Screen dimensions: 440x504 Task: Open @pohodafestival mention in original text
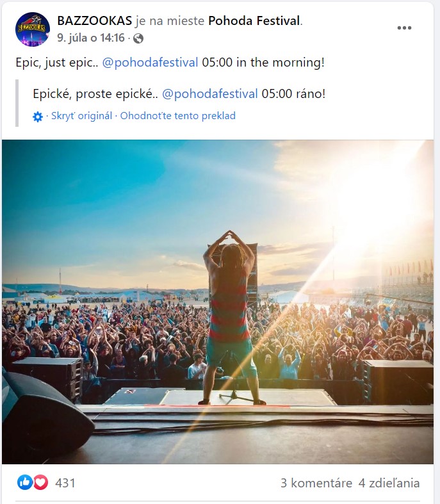pyautogui.click(x=150, y=62)
